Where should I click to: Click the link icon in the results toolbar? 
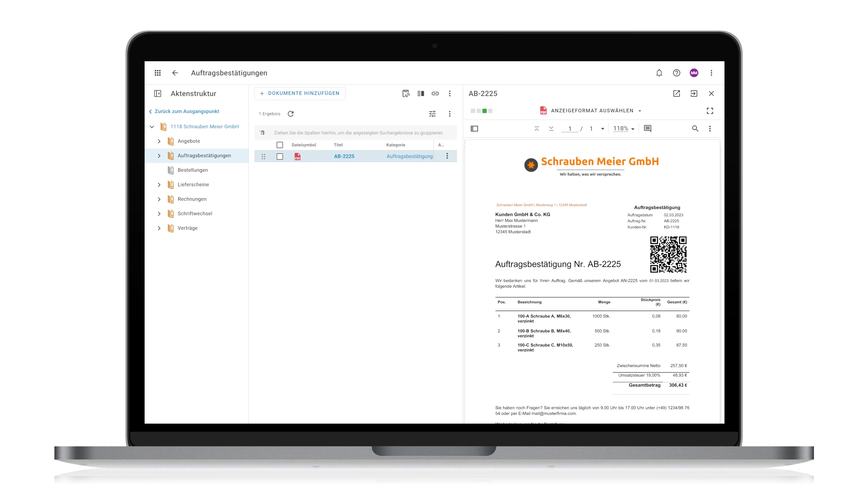coord(435,93)
